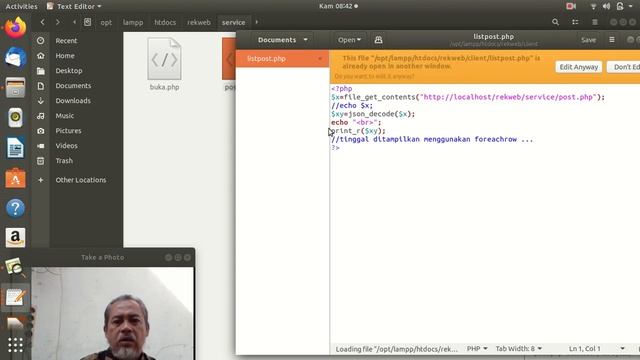The width and height of the screenshot is (640, 360).
Task: Open the system menu arrow in top bar
Action: tap(631, 6)
